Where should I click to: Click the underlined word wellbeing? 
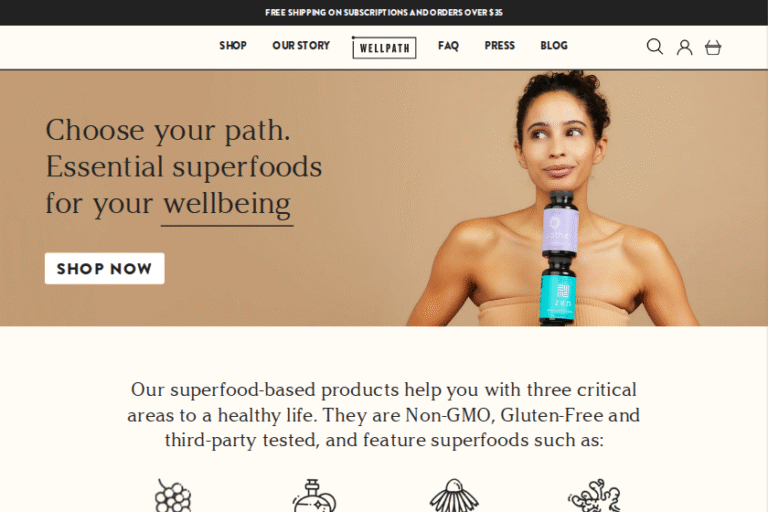(x=227, y=205)
